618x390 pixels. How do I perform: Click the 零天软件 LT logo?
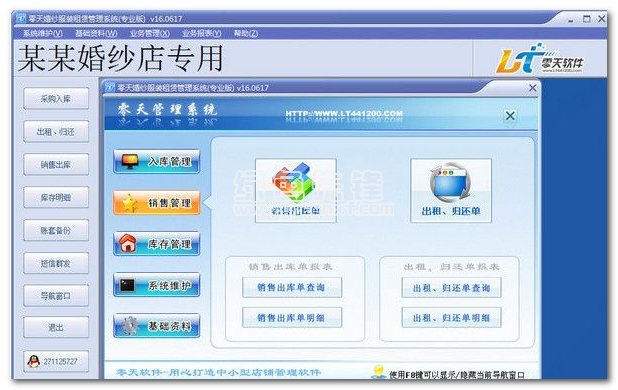point(539,59)
